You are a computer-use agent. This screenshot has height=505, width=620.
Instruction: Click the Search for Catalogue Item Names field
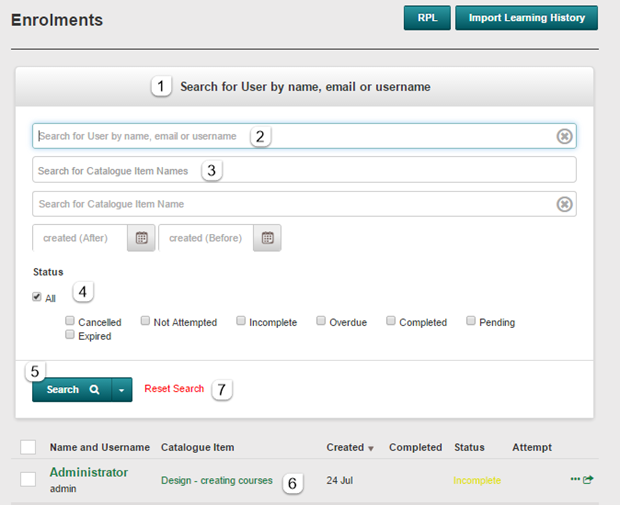(304, 170)
